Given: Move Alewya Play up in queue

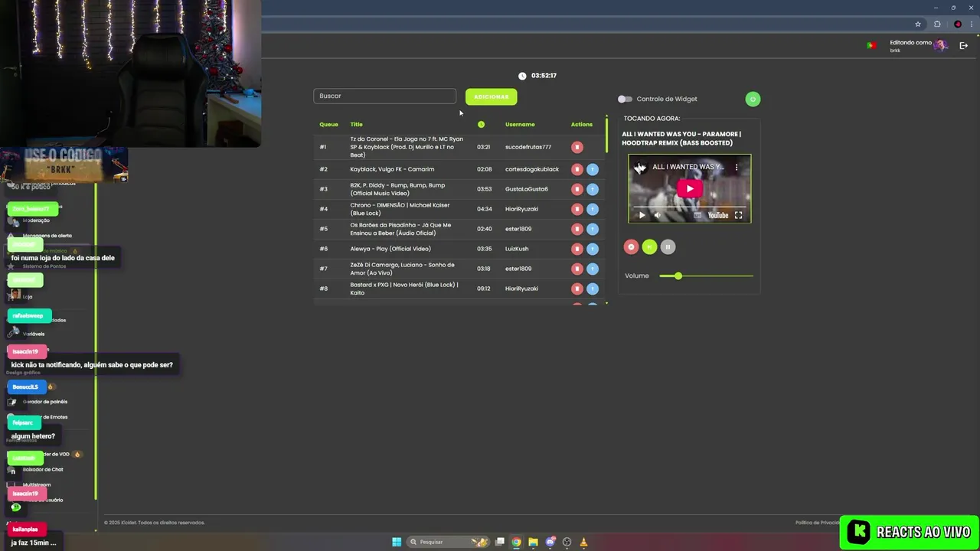Looking at the screenshot, I should pyautogui.click(x=593, y=249).
